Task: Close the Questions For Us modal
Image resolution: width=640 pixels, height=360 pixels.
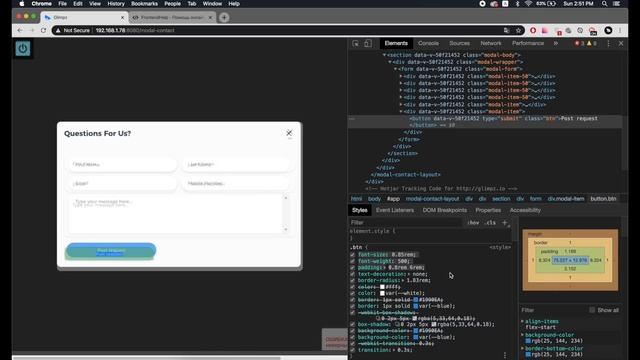Action: pyautogui.click(x=289, y=133)
